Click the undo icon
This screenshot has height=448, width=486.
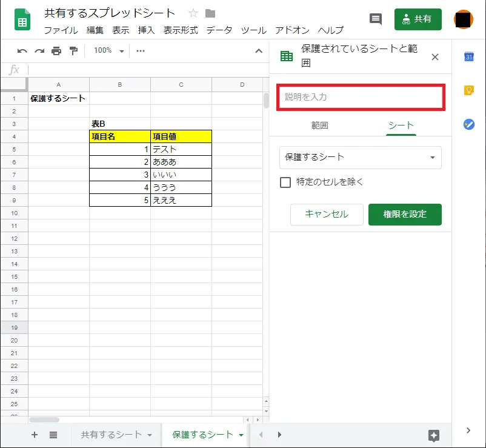[x=22, y=51]
